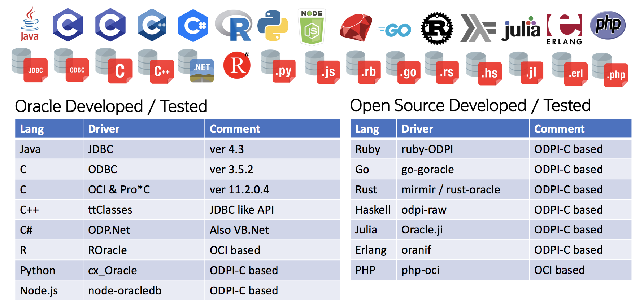Select the "go-goracle" driver cell
Image resolution: width=644 pixels, height=306 pixels.
(x=463, y=169)
